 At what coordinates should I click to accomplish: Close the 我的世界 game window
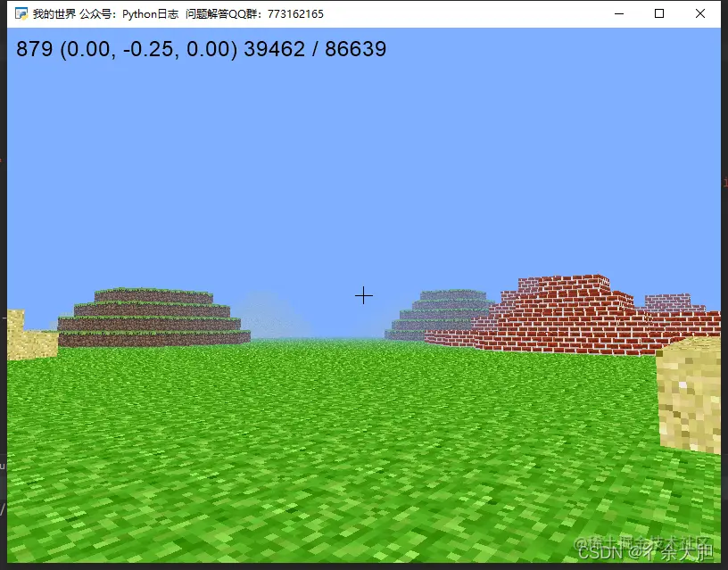[x=700, y=14]
